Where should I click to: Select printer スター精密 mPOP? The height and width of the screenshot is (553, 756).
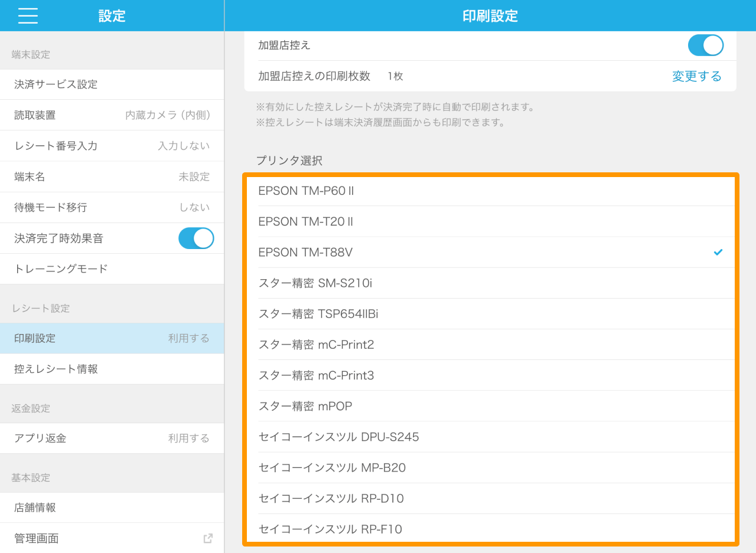click(x=490, y=405)
